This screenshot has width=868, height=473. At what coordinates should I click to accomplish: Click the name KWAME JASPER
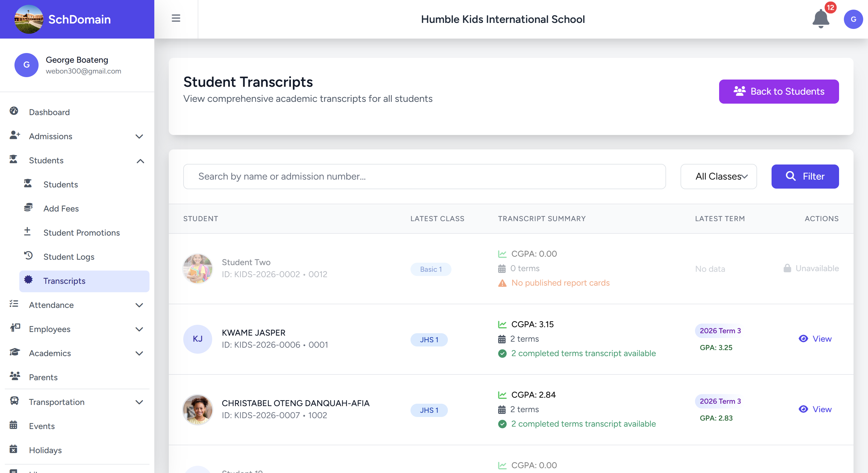click(x=253, y=333)
